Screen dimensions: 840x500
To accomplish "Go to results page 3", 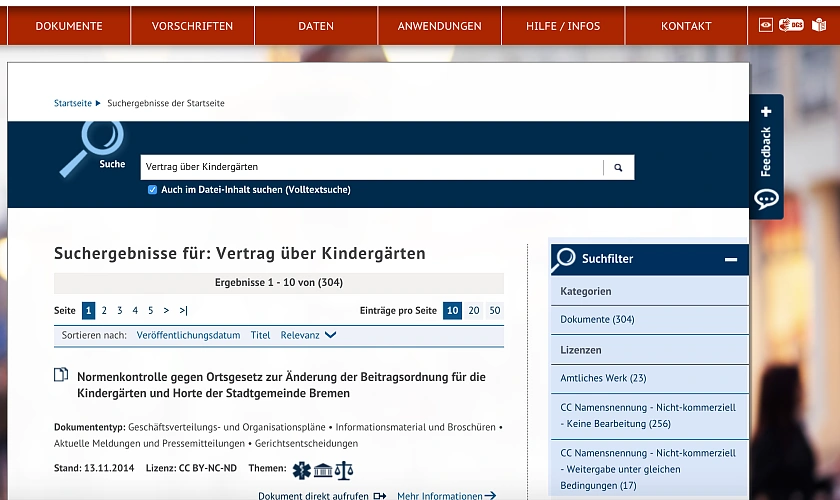I will [x=119, y=310].
